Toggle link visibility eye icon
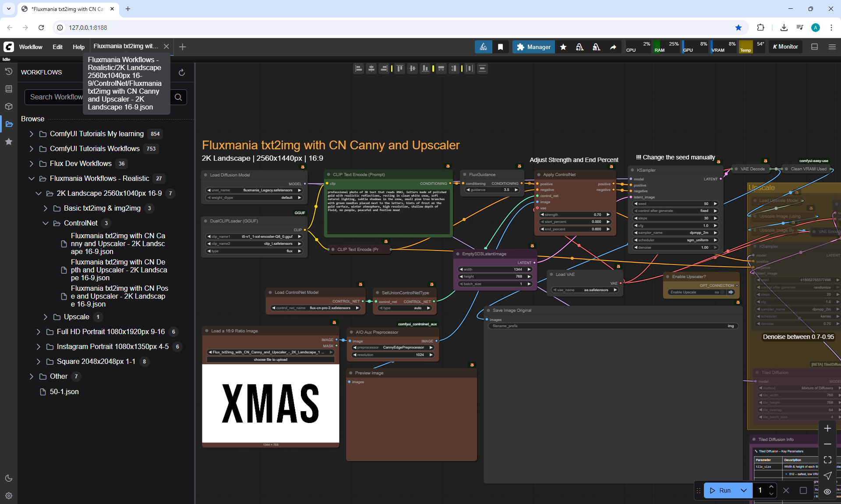841x504 pixels. click(x=827, y=491)
